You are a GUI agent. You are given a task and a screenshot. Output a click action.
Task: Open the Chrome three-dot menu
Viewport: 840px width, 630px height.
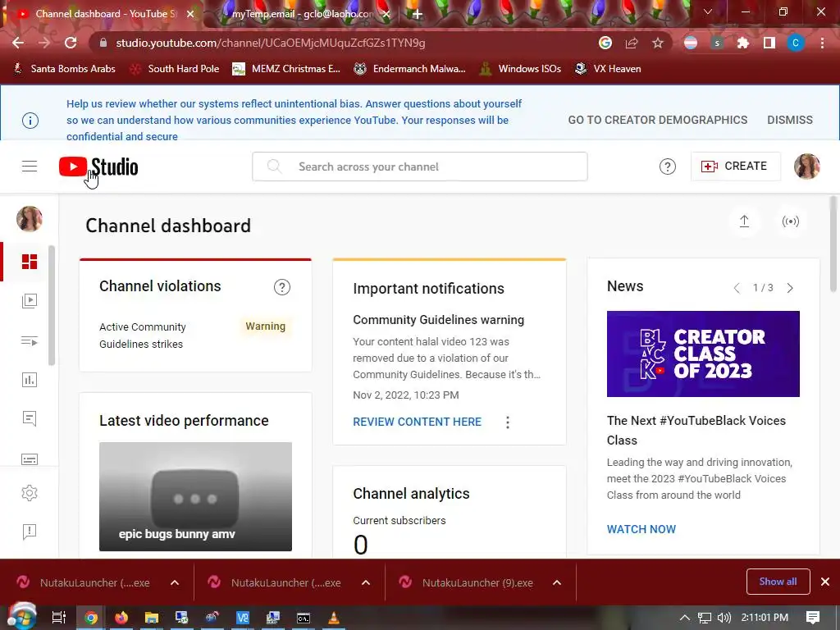point(822,43)
